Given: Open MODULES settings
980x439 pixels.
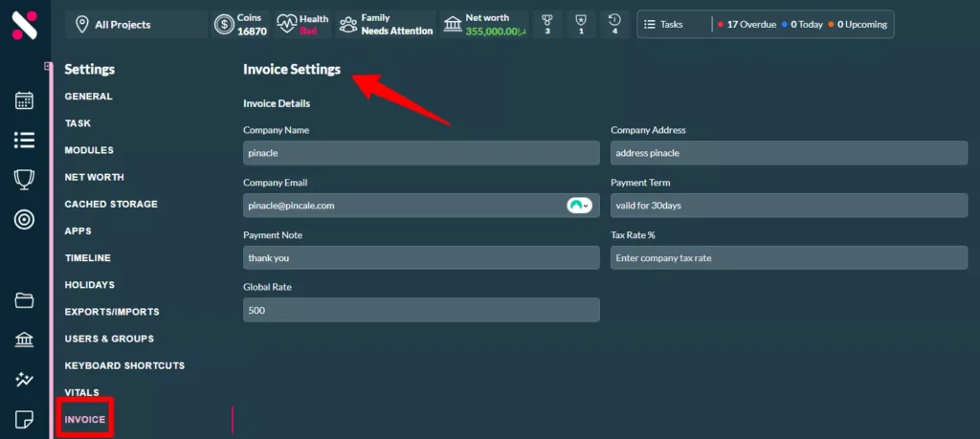Looking at the screenshot, I should click(89, 150).
